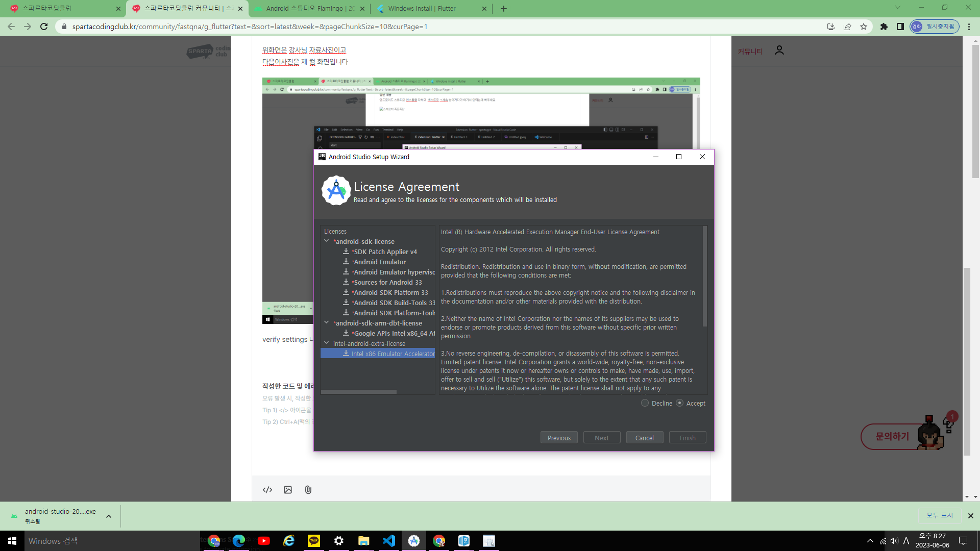Select the Decline radio button
The height and width of the screenshot is (551, 980).
pos(645,403)
